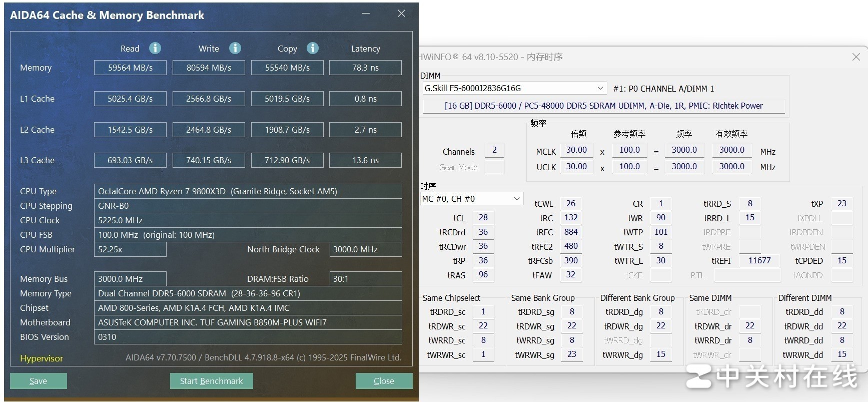Click the DDR5-6000 module description bar

[603, 106]
